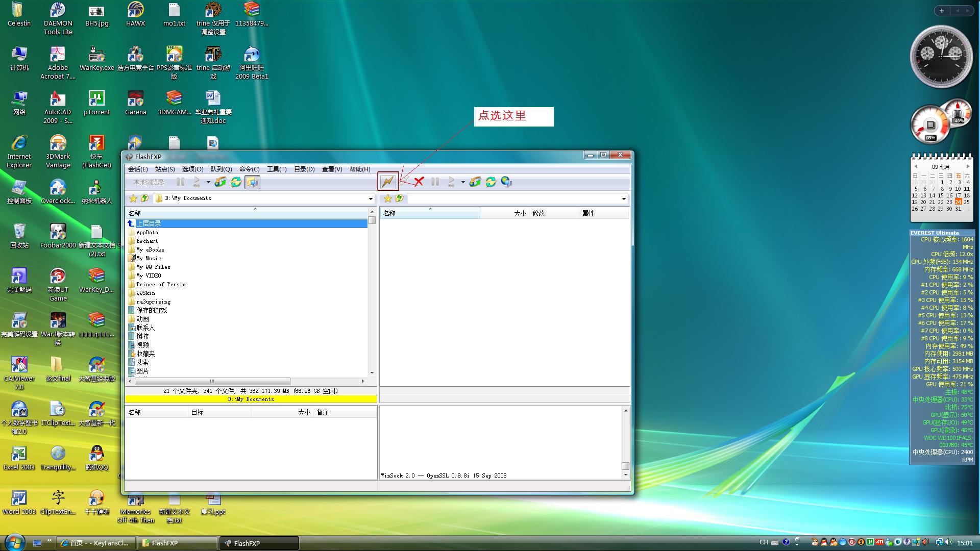The height and width of the screenshot is (551, 980).
Task: Click the pause icon in local toolbar
Action: click(x=180, y=182)
